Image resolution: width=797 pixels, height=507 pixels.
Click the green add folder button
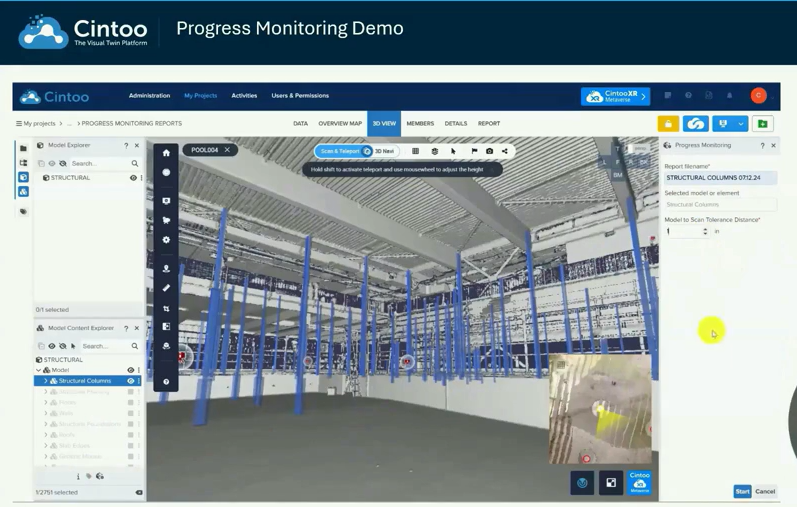(x=762, y=124)
